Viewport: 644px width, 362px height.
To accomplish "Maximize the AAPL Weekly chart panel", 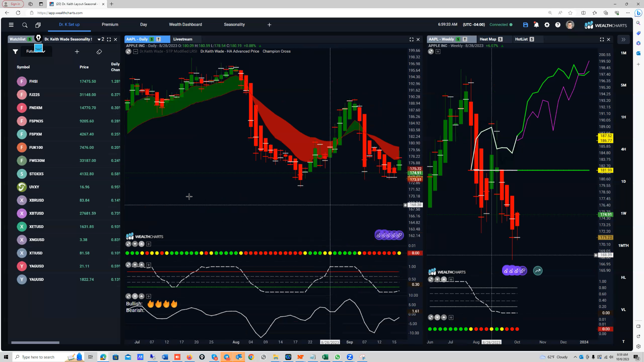I will tap(602, 39).
